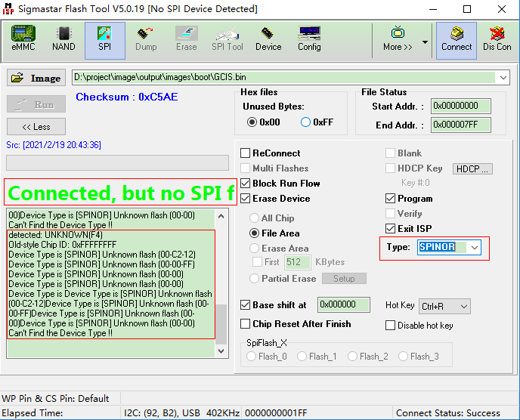Click the Run button
This screenshot has height=420, width=520.
coord(36,104)
